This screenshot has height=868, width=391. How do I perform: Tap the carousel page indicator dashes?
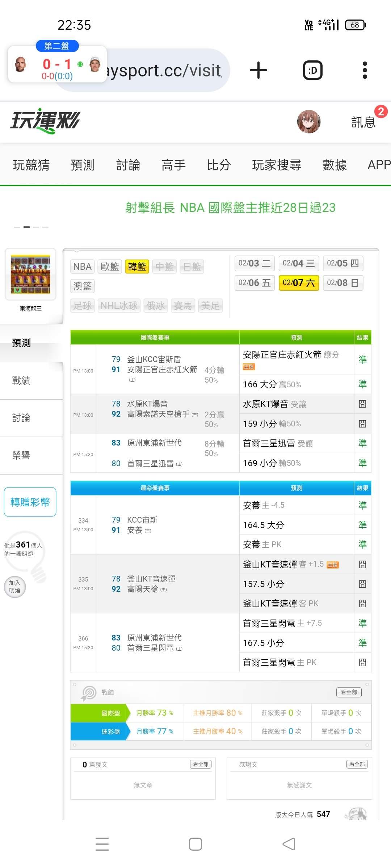tap(31, 227)
